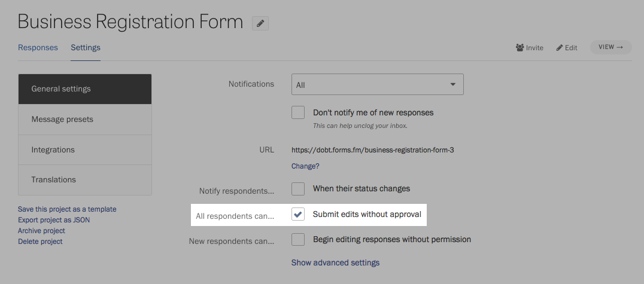
Task: Switch to the Responses tab
Action: point(38,48)
